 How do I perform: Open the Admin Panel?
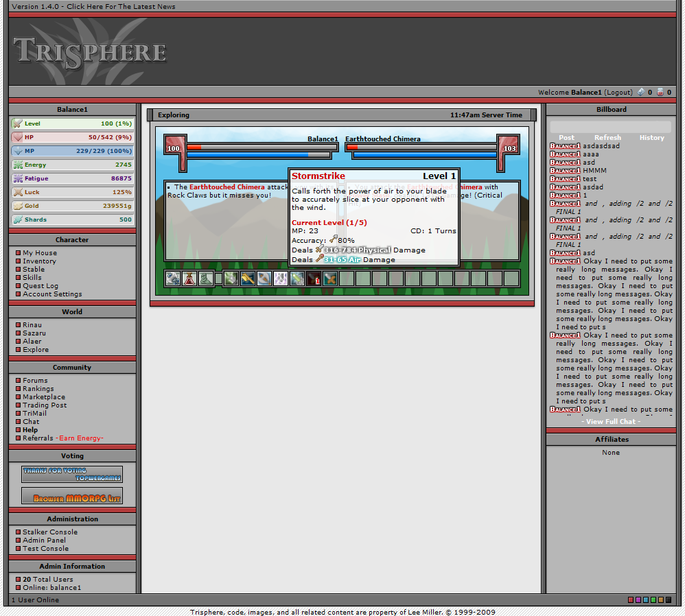[x=44, y=541]
